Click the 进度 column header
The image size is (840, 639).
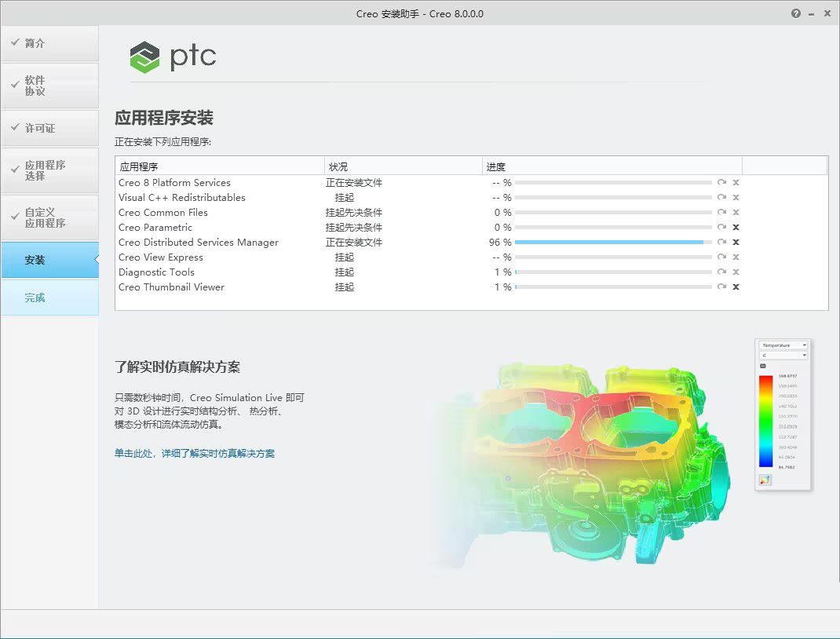(x=612, y=166)
